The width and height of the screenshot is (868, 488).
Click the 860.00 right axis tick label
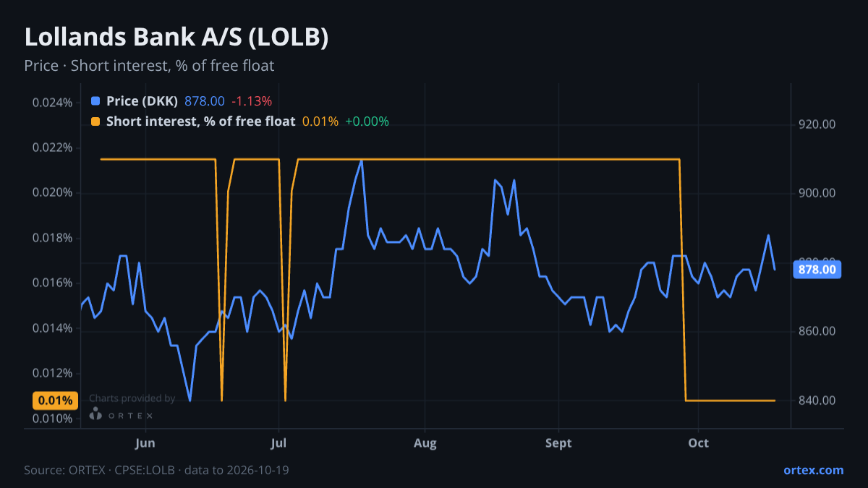[817, 331]
